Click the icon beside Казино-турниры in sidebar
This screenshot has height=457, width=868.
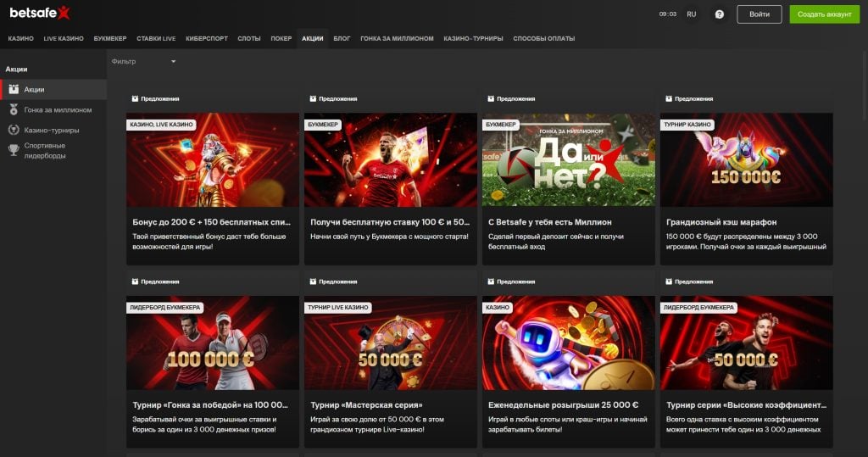tap(14, 130)
